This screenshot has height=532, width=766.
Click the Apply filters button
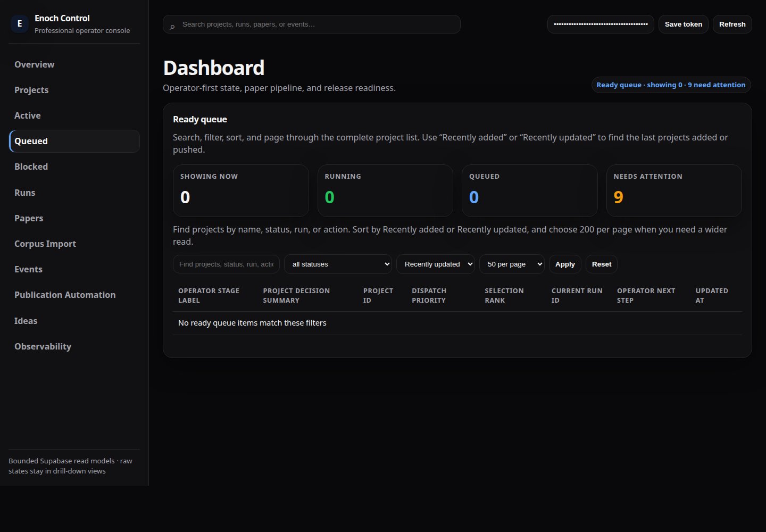(565, 264)
